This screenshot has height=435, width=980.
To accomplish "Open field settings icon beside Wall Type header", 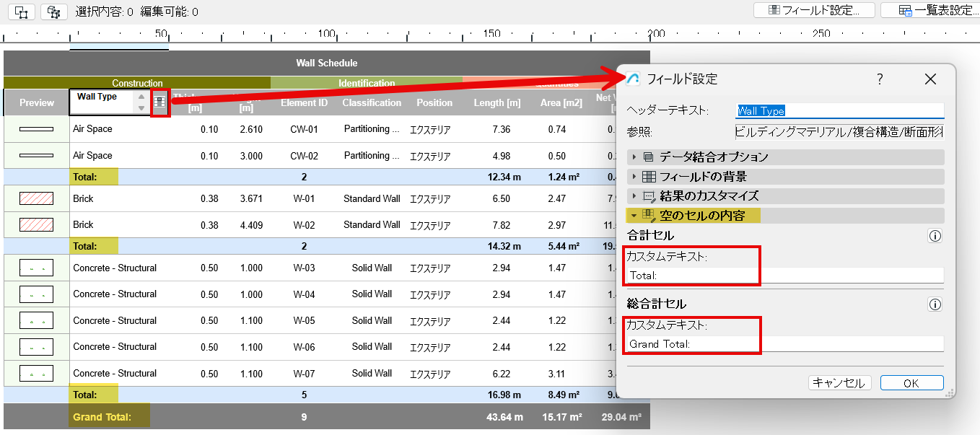I will [160, 102].
